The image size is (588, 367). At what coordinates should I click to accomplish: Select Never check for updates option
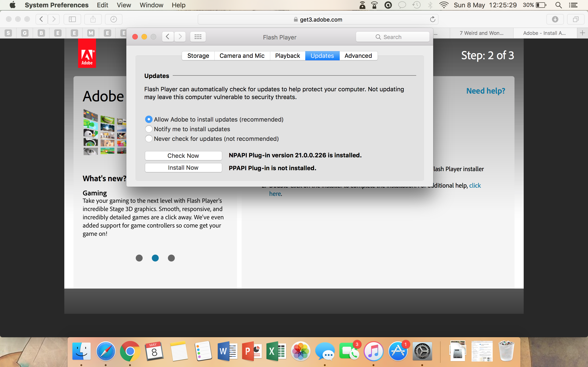click(x=149, y=139)
